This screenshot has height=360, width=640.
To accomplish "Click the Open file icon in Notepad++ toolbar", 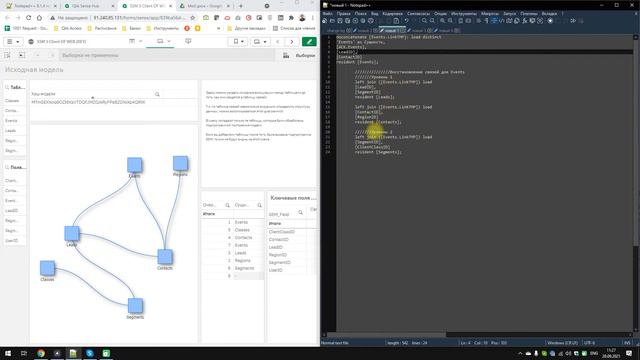I will pyautogui.click(x=332, y=21).
